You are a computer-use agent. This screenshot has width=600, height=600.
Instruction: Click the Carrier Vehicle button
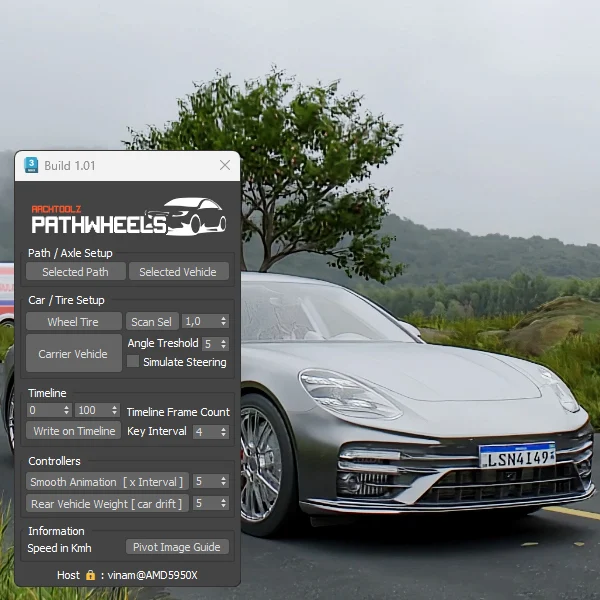coord(73,354)
